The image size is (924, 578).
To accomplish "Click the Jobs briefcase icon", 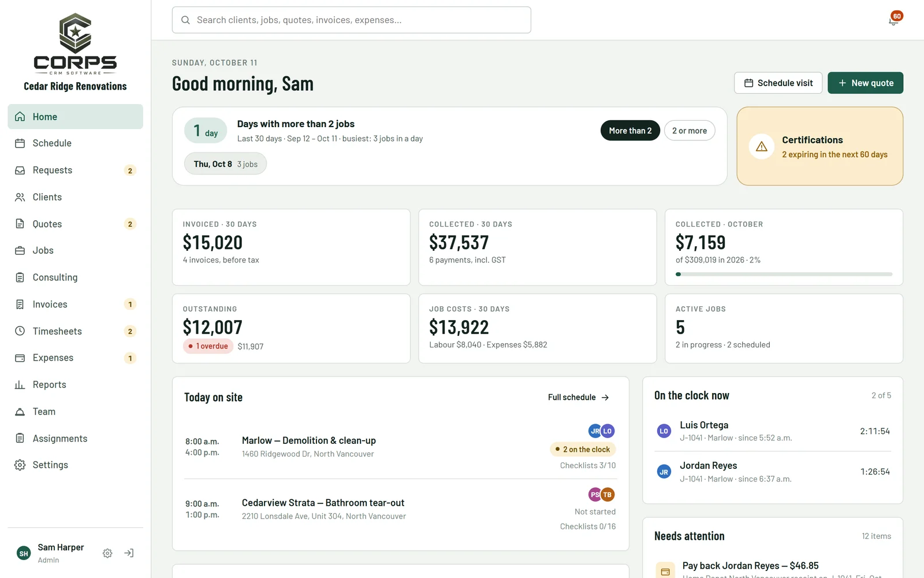I will 20,251.
